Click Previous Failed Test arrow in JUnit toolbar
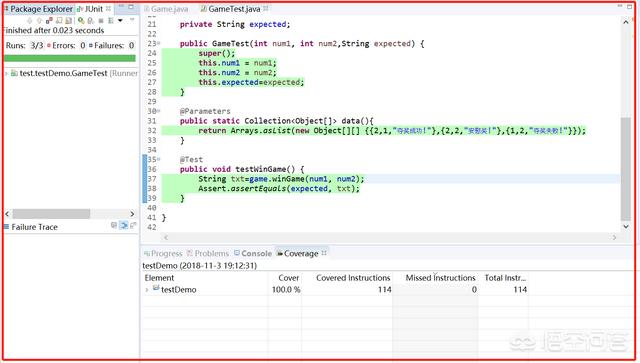 pyautogui.click(x=39, y=20)
